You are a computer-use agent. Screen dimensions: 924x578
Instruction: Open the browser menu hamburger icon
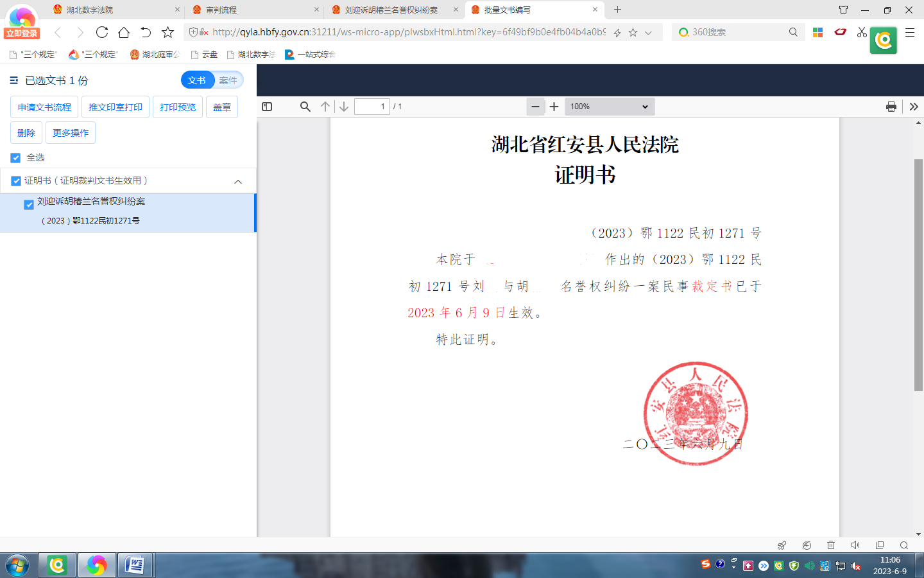pyautogui.click(x=911, y=32)
